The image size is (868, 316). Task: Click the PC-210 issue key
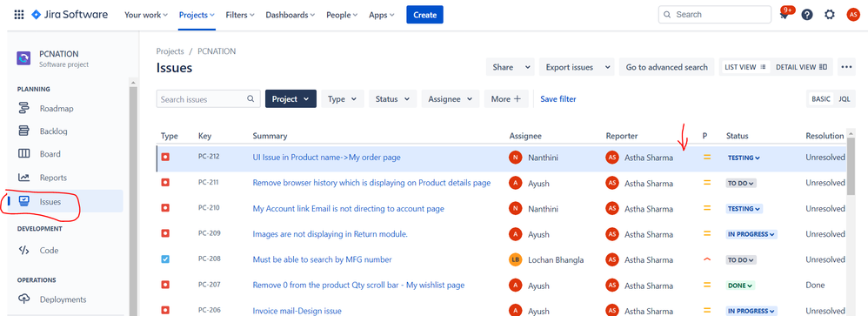click(x=209, y=208)
